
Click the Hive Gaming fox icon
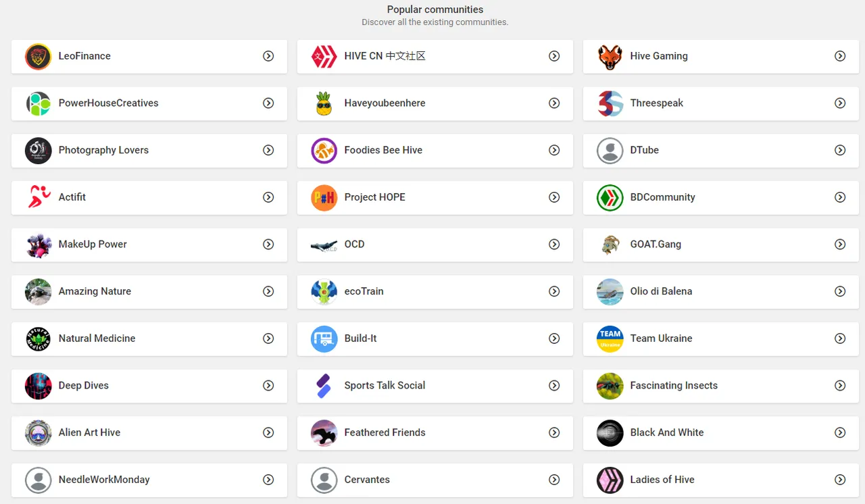610,57
